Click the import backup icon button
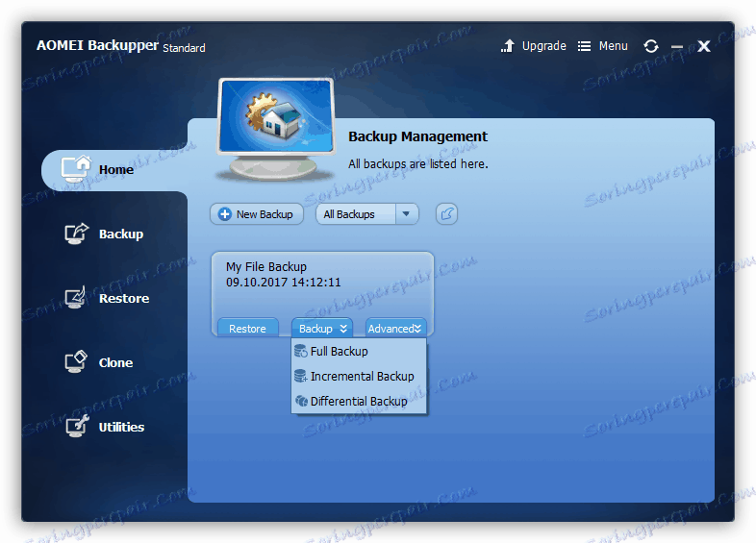This screenshot has height=543, width=756. [x=446, y=214]
